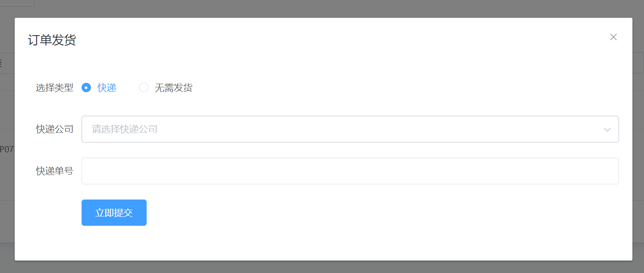Click the dimmed field on the left edge
Image resolution: width=644 pixels, height=273 pixels.
click(x=7, y=63)
